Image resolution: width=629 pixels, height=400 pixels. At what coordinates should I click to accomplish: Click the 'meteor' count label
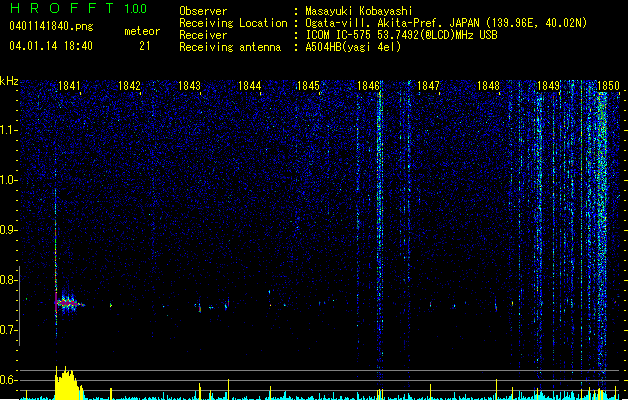[142, 31]
